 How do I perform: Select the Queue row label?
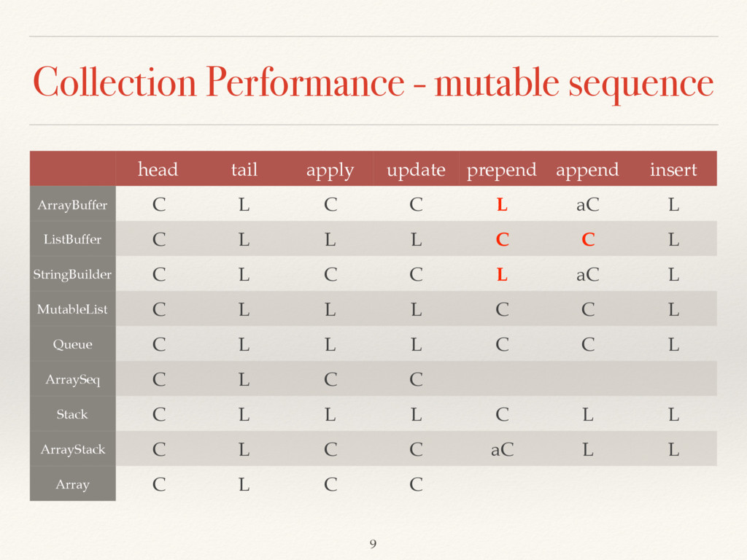(72, 344)
